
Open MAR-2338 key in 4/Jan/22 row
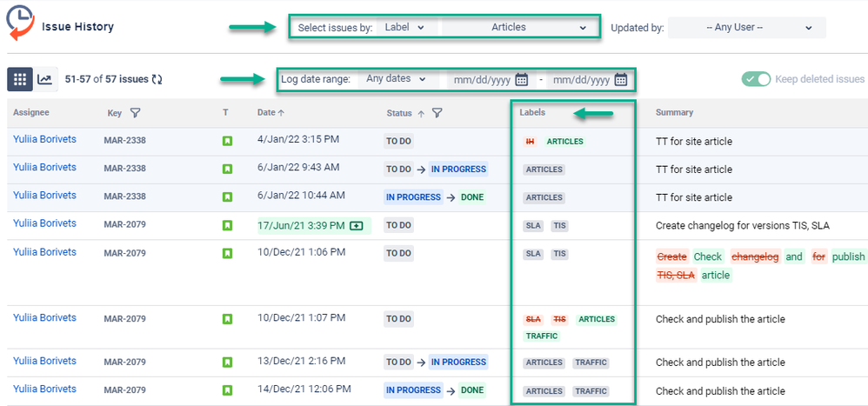pyautogui.click(x=124, y=141)
